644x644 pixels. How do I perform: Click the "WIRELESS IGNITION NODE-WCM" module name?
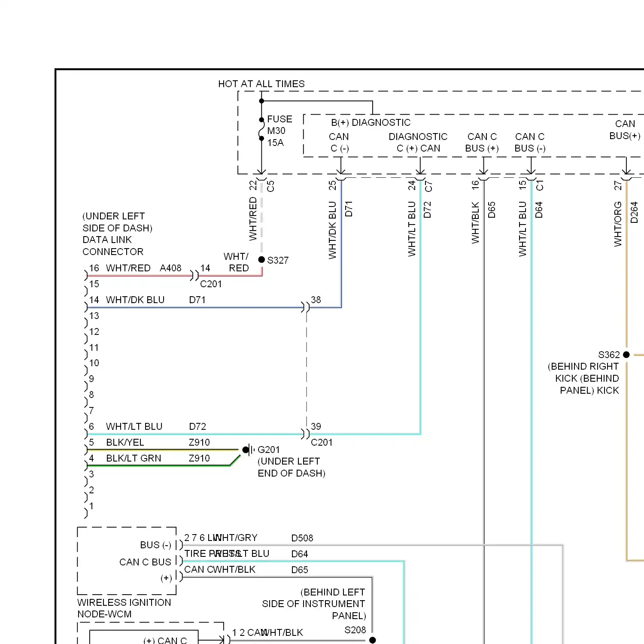[124, 608]
